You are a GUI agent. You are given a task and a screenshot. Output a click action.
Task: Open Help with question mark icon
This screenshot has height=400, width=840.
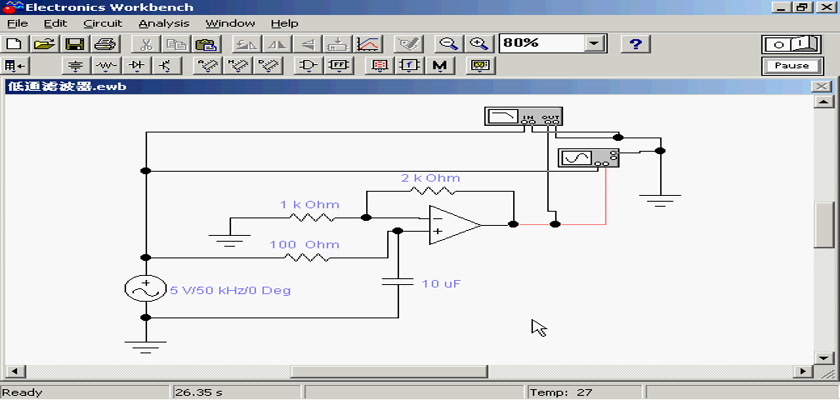coord(635,44)
